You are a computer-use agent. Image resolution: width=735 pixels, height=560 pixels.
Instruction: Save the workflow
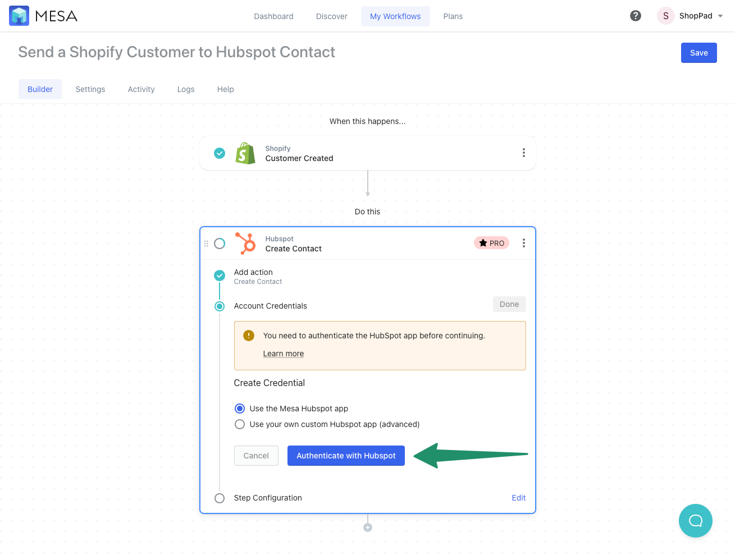coord(699,53)
